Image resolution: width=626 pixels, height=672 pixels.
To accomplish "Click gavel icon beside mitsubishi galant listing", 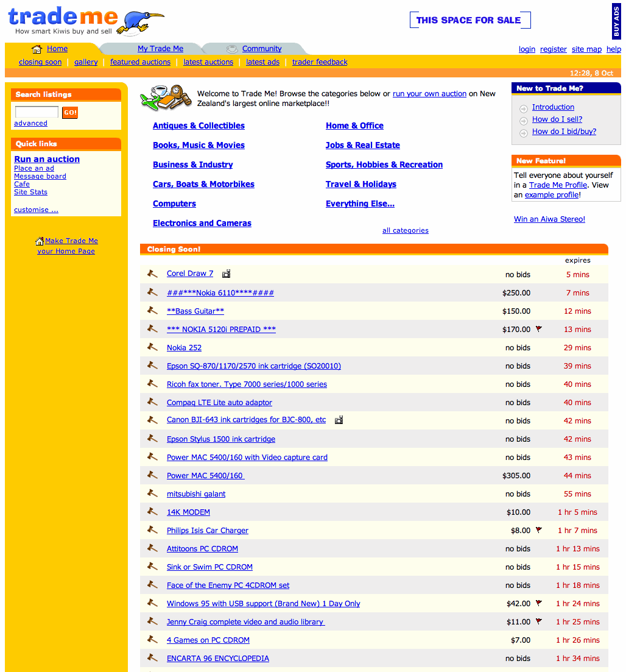I will click(x=152, y=493).
